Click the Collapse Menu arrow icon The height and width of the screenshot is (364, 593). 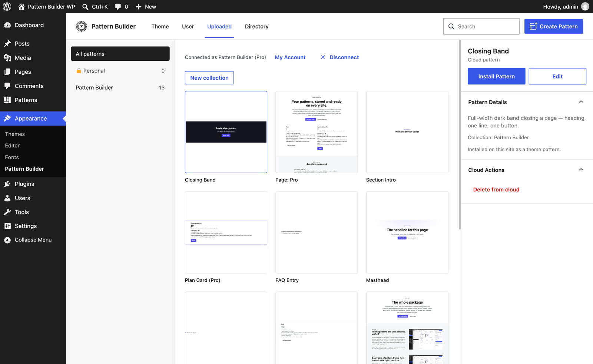coord(7,240)
